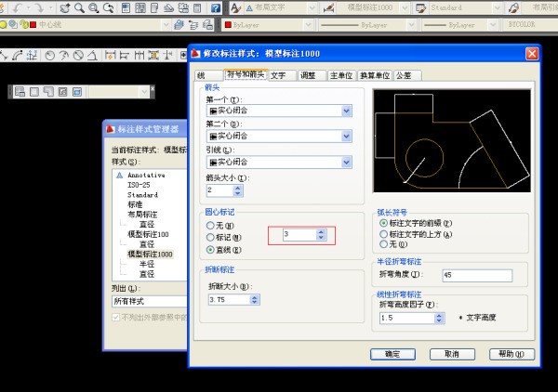
Task: Click the center mark size spinner arrows
Action: 321,235
